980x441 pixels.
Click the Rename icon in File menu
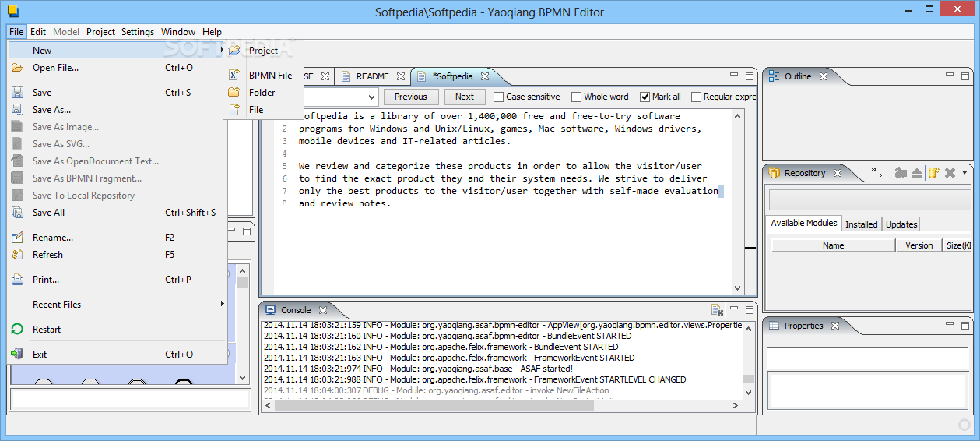click(x=17, y=238)
